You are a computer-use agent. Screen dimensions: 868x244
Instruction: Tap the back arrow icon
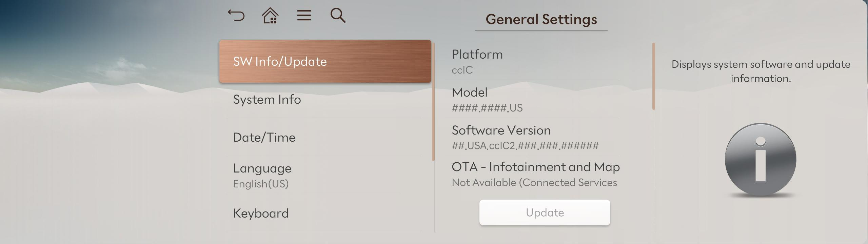[x=236, y=16]
